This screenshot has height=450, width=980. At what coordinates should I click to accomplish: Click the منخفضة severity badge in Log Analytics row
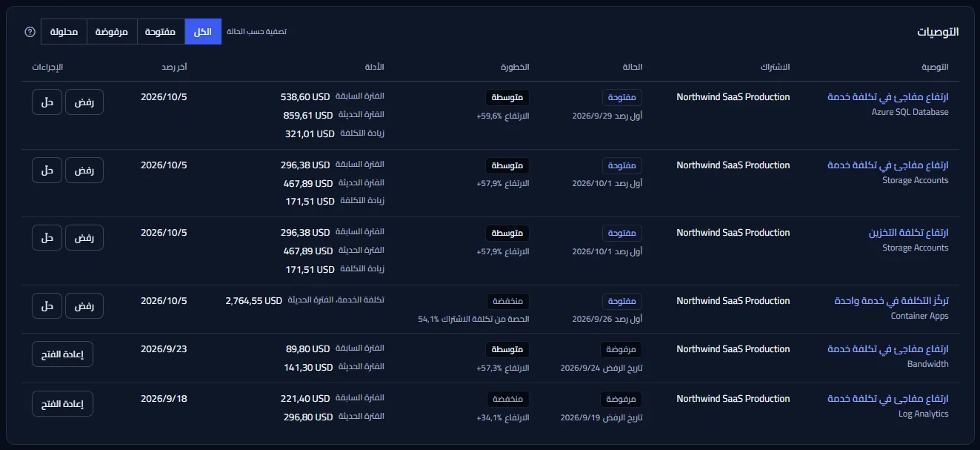click(508, 399)
